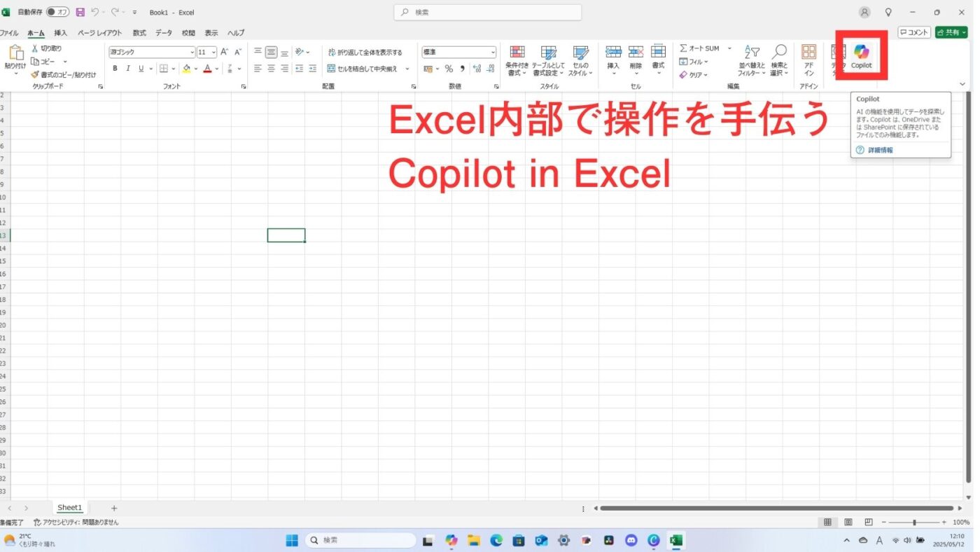
Task: Decrease indent
Action: pos(300,69)
